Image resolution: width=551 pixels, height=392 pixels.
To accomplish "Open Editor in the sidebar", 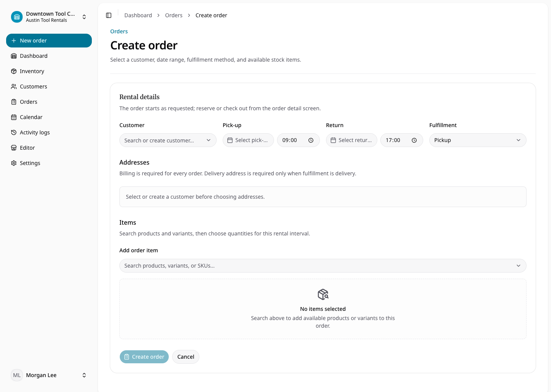I will [49, 148].
